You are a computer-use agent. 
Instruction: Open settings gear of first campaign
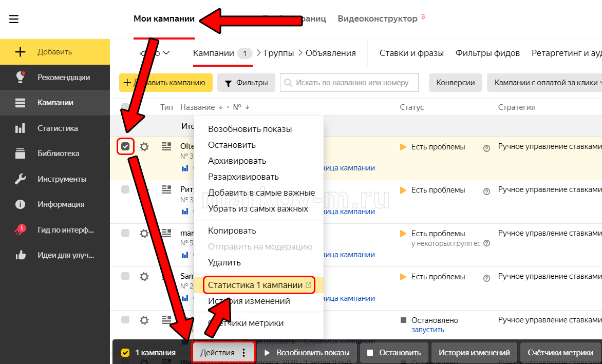(x=144, y=147)
